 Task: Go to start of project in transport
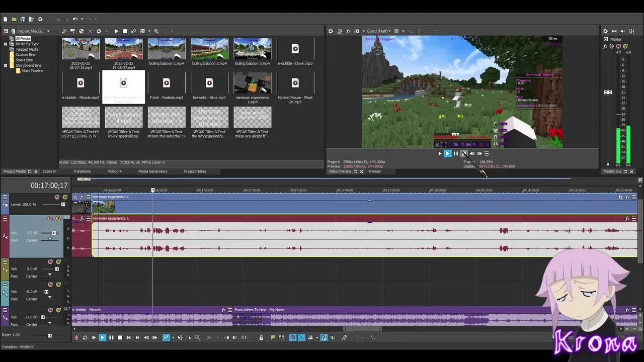coord(129,337)
